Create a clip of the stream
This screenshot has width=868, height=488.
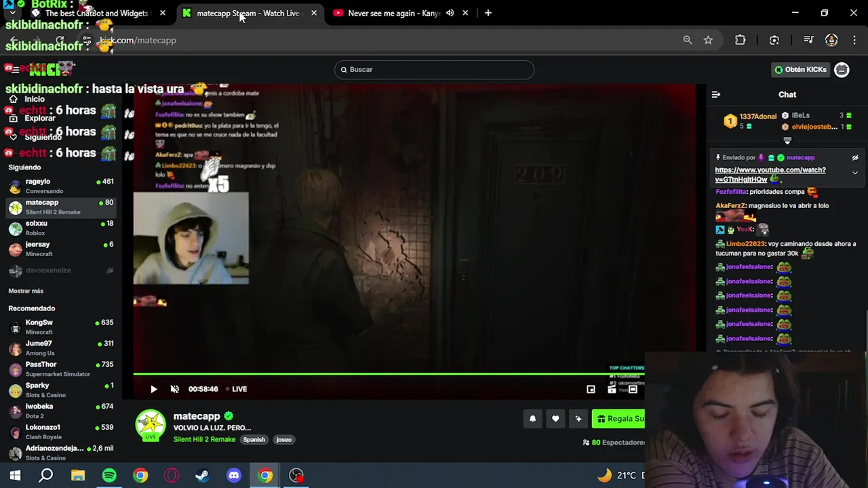pos(612,389)
